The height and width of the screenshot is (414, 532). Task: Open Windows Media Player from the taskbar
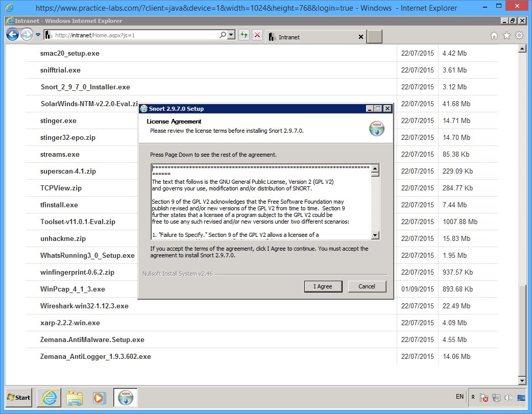point(100,398)
